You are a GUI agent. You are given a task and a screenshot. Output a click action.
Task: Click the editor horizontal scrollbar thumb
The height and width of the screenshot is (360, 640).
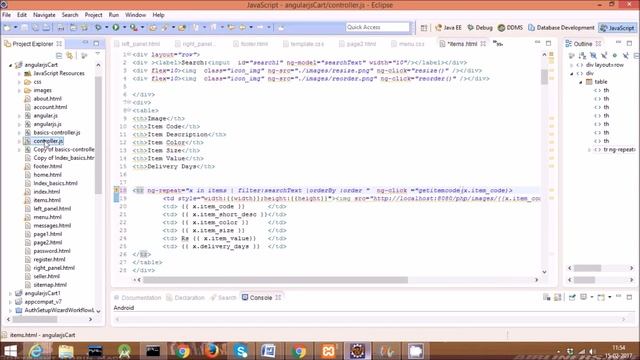(275, 280)
